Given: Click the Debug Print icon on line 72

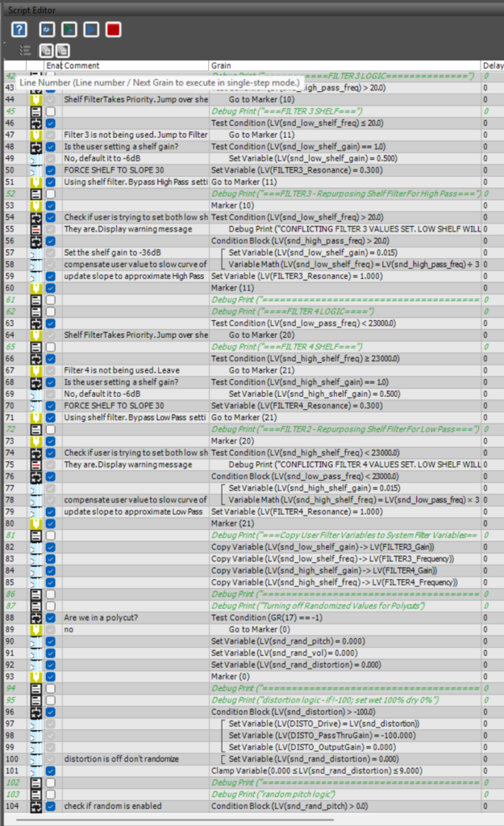Looking at the screenshot, I should coord(35,429).
